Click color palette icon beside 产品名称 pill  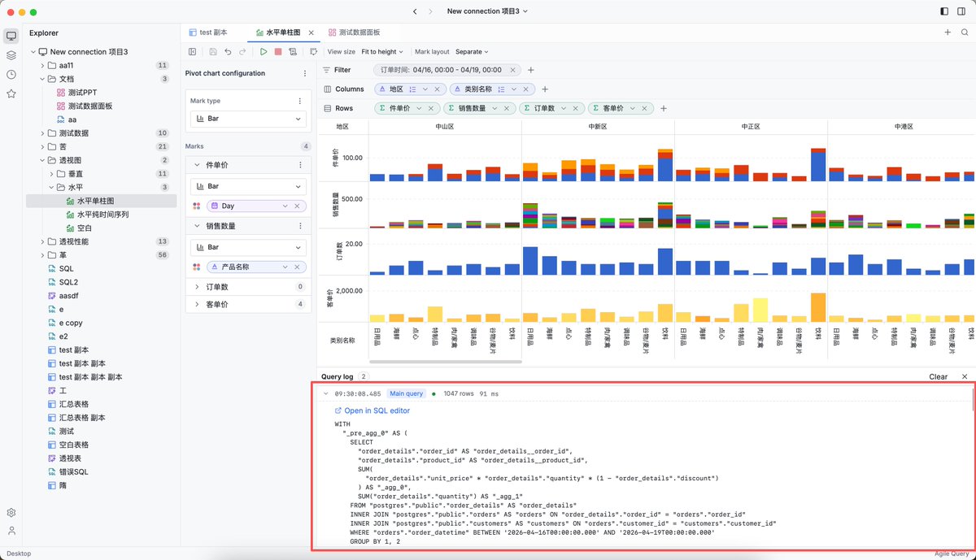tap(197, 267)
